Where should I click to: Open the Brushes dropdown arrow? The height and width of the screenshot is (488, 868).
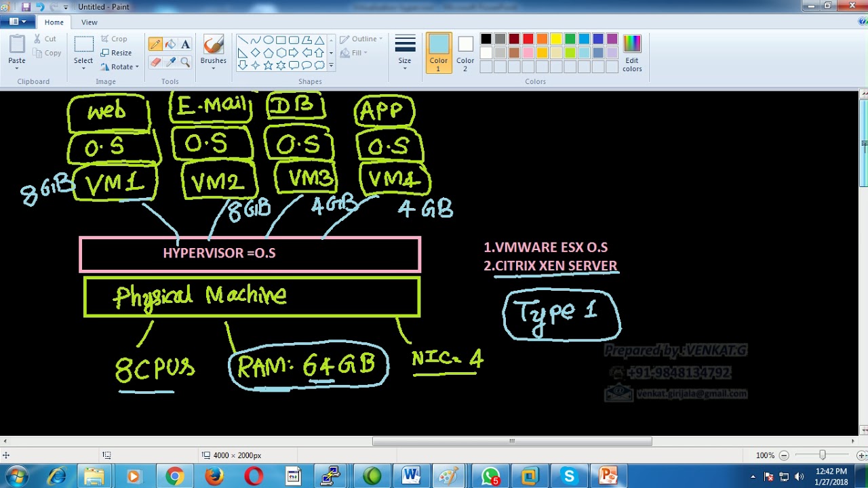pos(213,69)
